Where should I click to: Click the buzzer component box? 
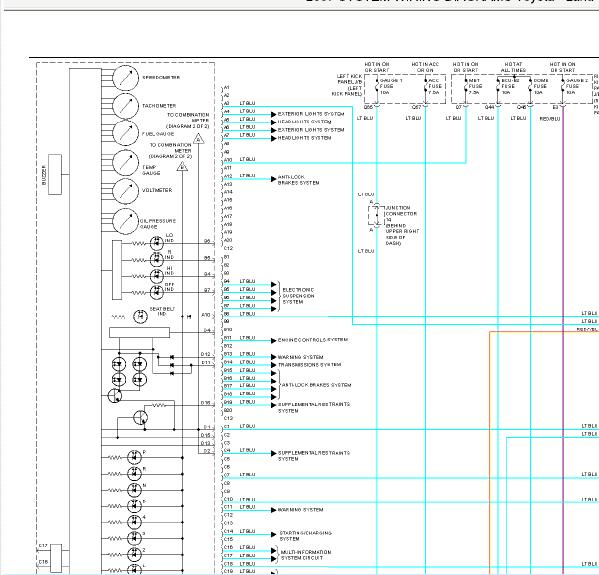(55, 175)
